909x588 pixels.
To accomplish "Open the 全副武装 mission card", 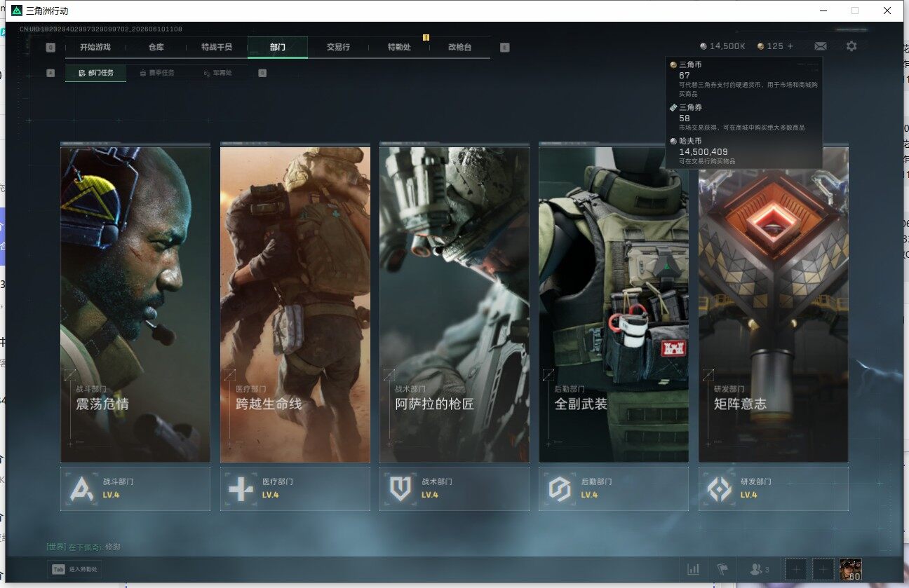I will coord(614,304).
